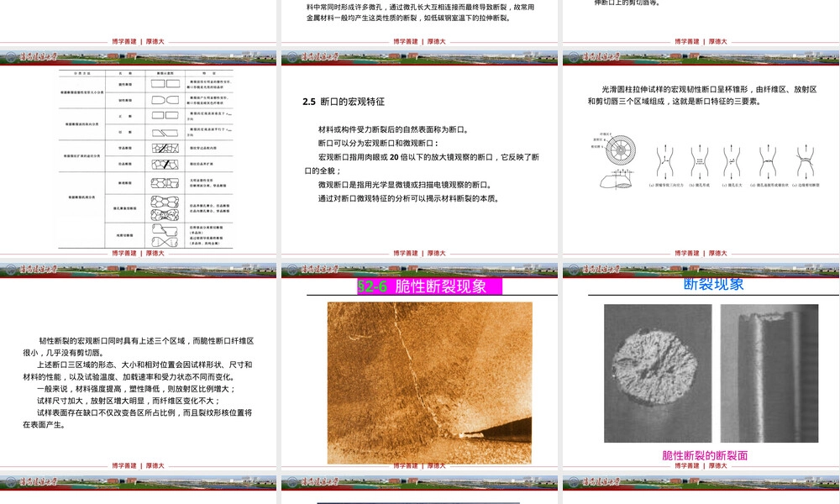Click the sentence starting 上述断口三区域的形态、大小和相对位置
This screenshot has width=840, height=504.
137,370
